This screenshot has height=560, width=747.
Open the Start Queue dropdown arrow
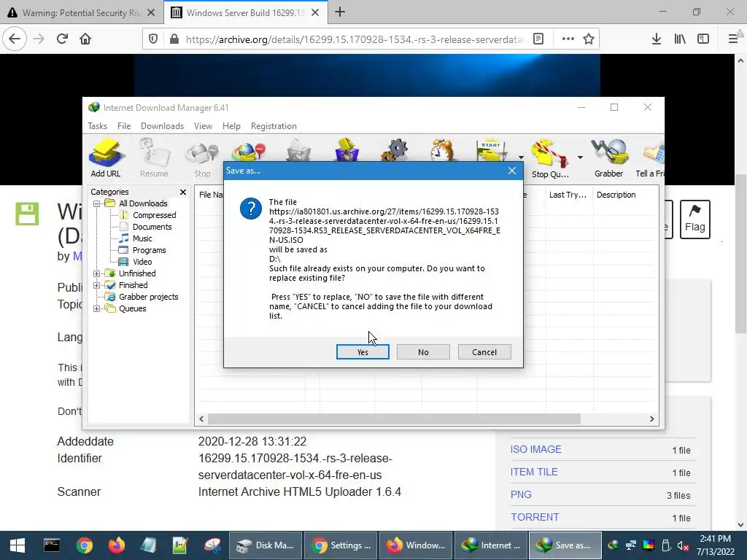click(521, 157)
